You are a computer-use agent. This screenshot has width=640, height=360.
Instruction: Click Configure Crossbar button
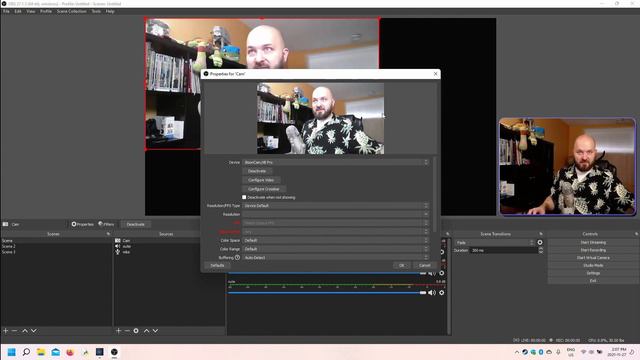tap(264, 189)
